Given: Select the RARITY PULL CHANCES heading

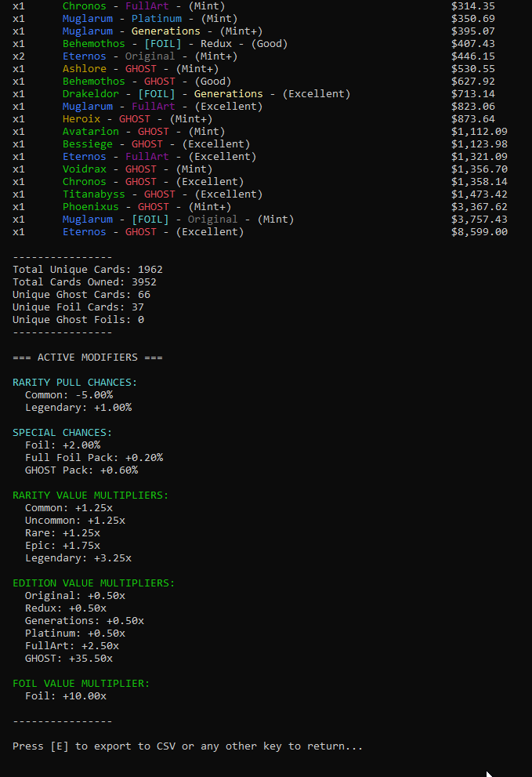Looking at the screenshot, I should [x=75, y=383].
